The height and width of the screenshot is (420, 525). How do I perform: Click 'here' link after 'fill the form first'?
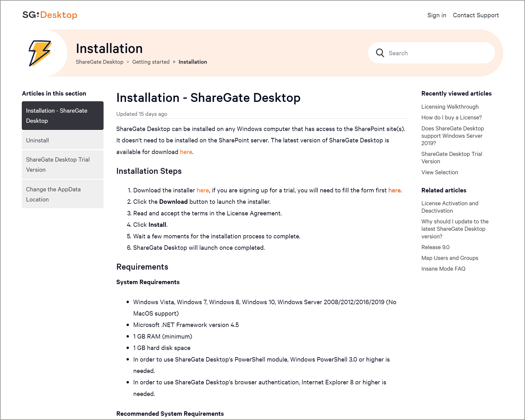[x=394, y=190]
